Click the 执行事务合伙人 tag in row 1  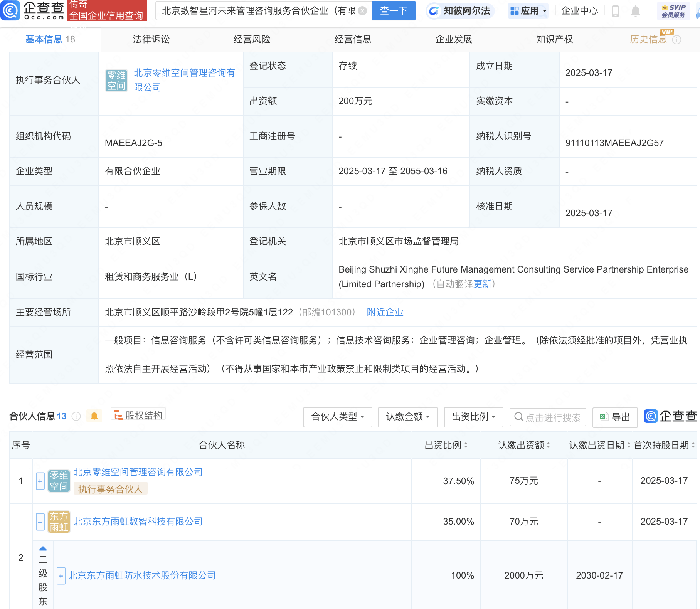[110, 489]
